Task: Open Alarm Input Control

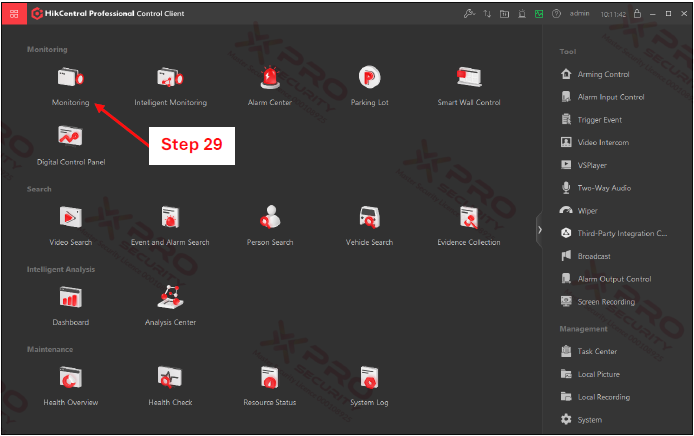Action: click(x=602, y=97)
